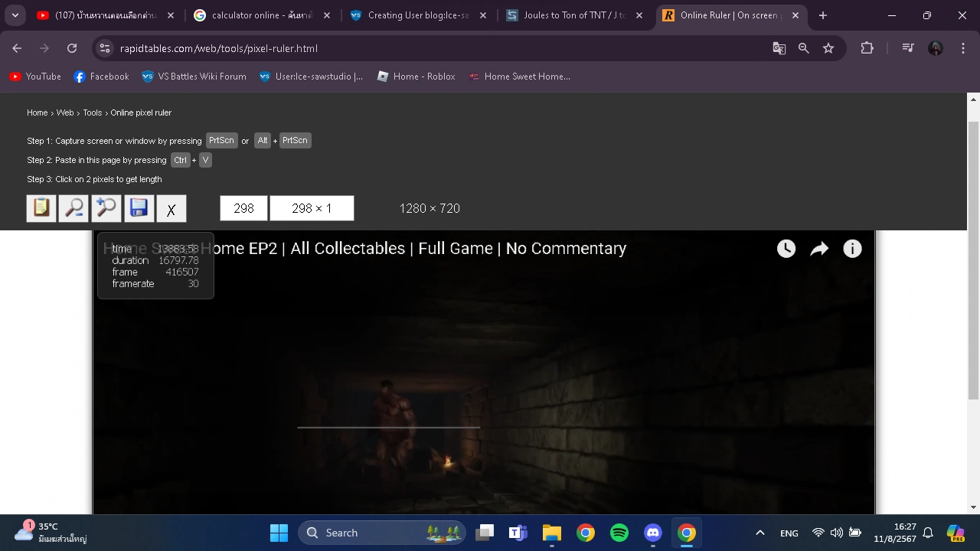Open Microsoft Teams from the taskbar

[x=518, y=533]
